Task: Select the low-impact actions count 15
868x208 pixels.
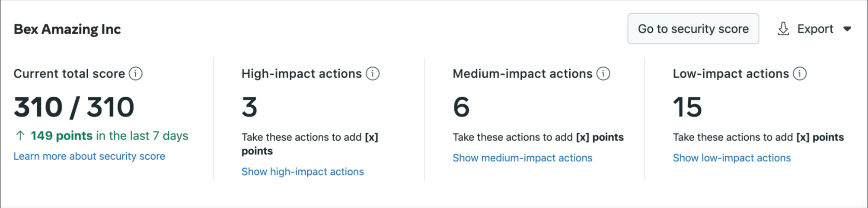Action: coord(687,107)
